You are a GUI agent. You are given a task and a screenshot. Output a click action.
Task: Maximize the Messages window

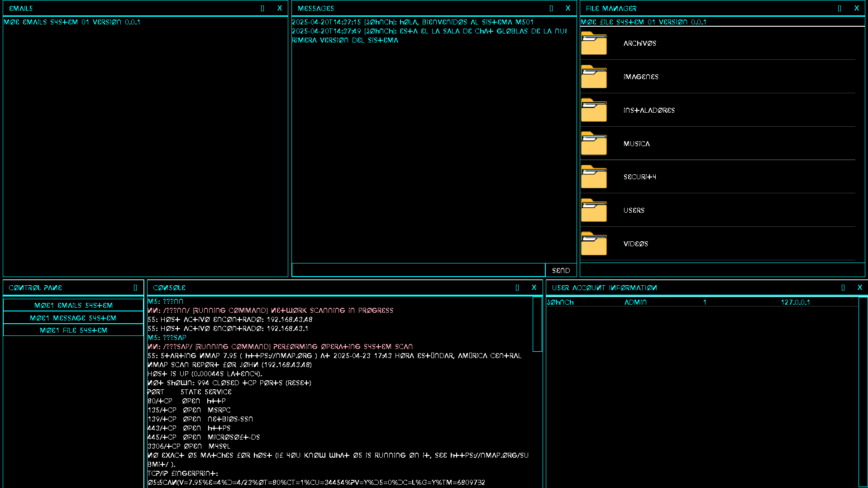pos(551,8)
